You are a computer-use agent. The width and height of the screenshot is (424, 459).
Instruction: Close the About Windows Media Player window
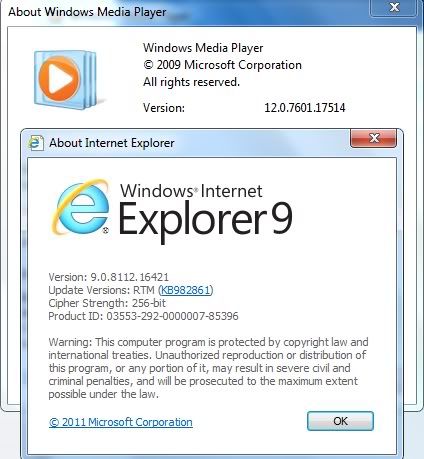coord(394,7)
